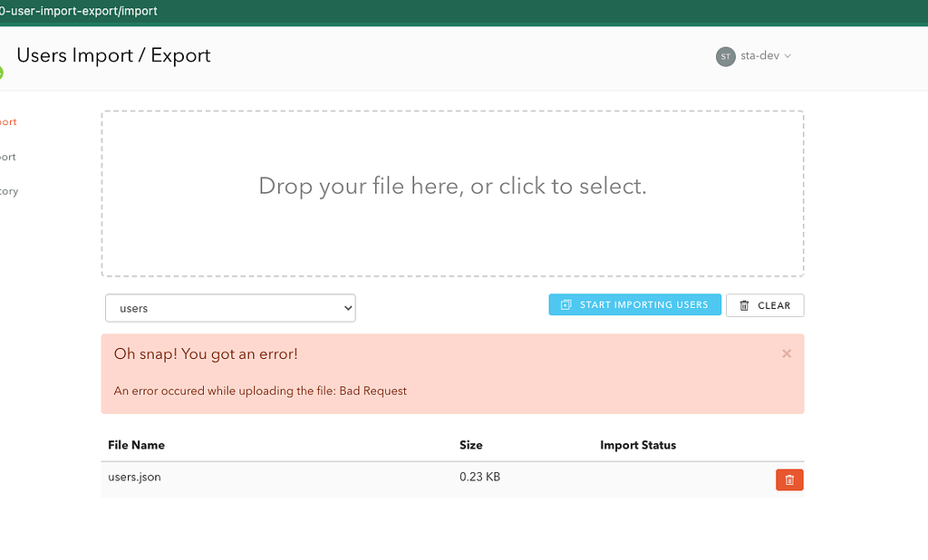Click the orange trash icon beside users.json
Screen dimensions: 928x560
788,479
